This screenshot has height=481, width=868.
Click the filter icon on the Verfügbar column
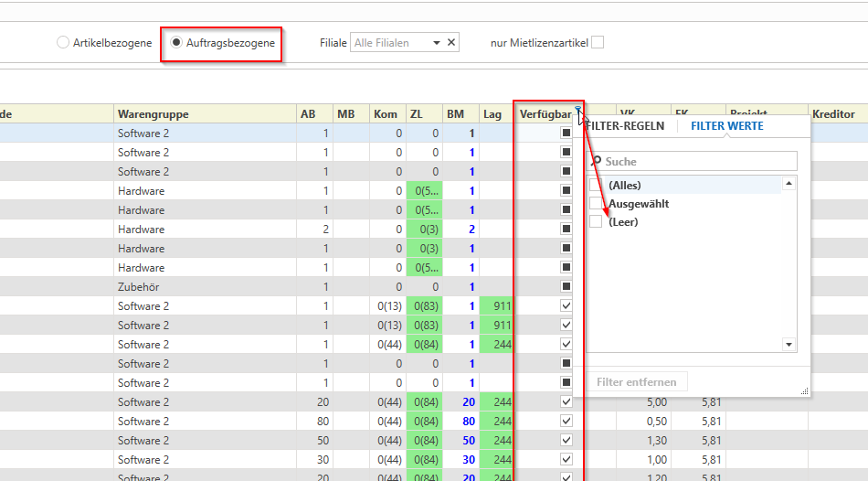pyautogui.click(x=577, y=110)
